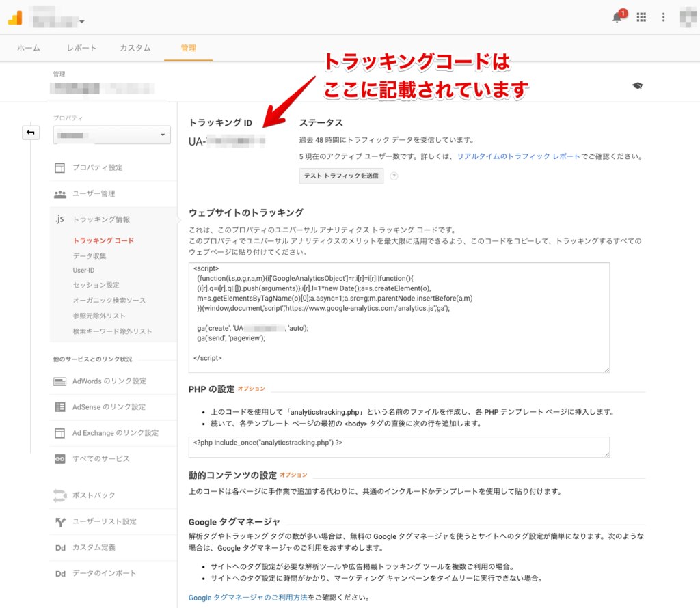Click the Dd icon beside カスタム定義
The height and width of the screenshot is (608, 700).
[x=60, y=548]
